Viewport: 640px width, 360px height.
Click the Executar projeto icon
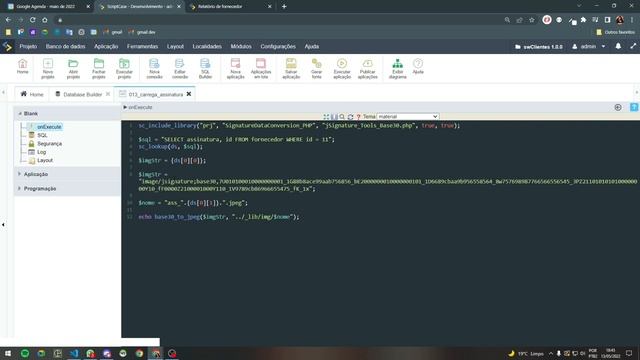(x=124, y=68)
